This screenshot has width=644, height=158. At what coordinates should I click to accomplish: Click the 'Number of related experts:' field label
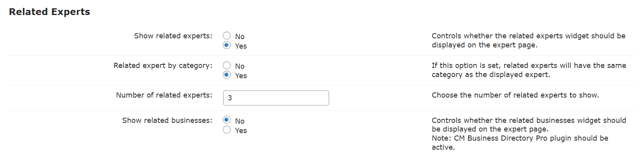pyautogui.click(x=164, y=95)
